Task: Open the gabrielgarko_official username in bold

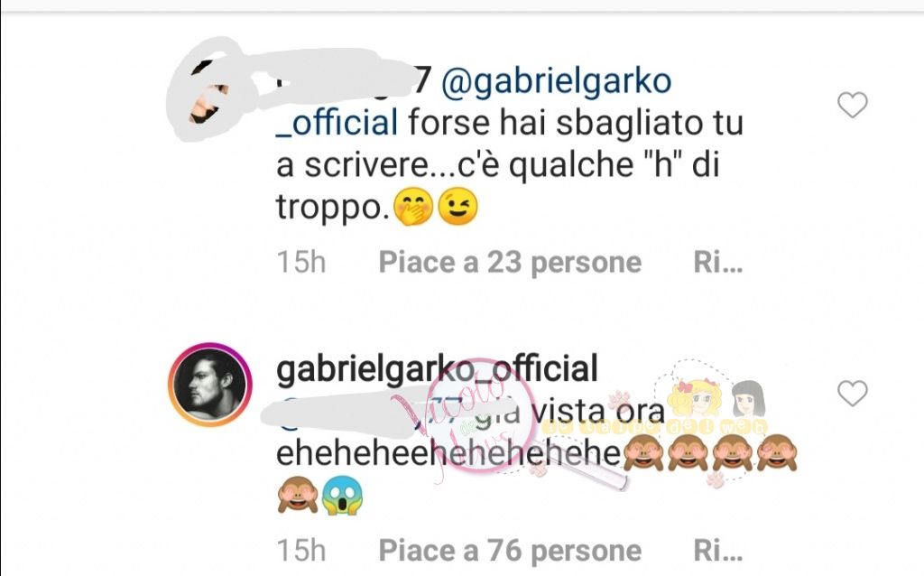Action: [x=437, y=369]
